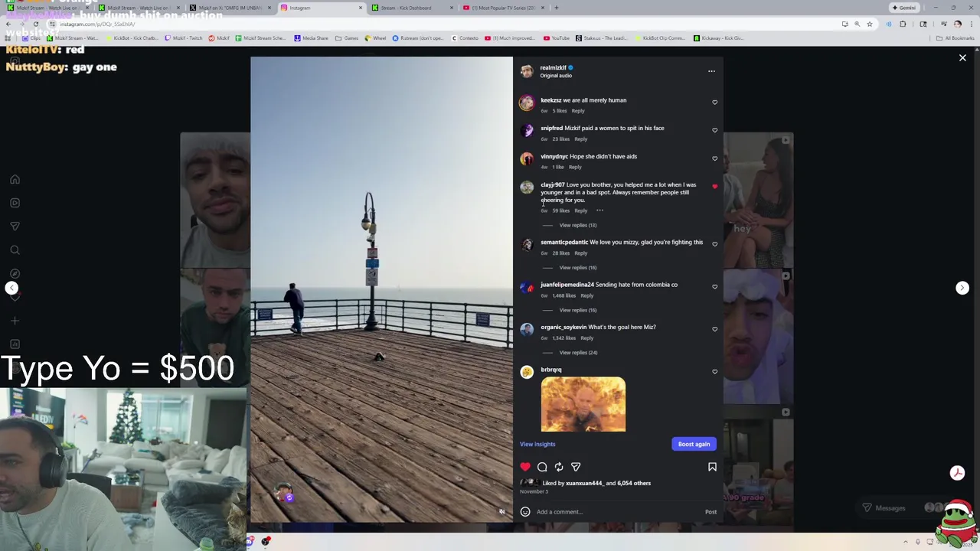The image size is (980, 551).
Task: Open the emoji picker beside Add a comment
Action: (x=525, y=512)
